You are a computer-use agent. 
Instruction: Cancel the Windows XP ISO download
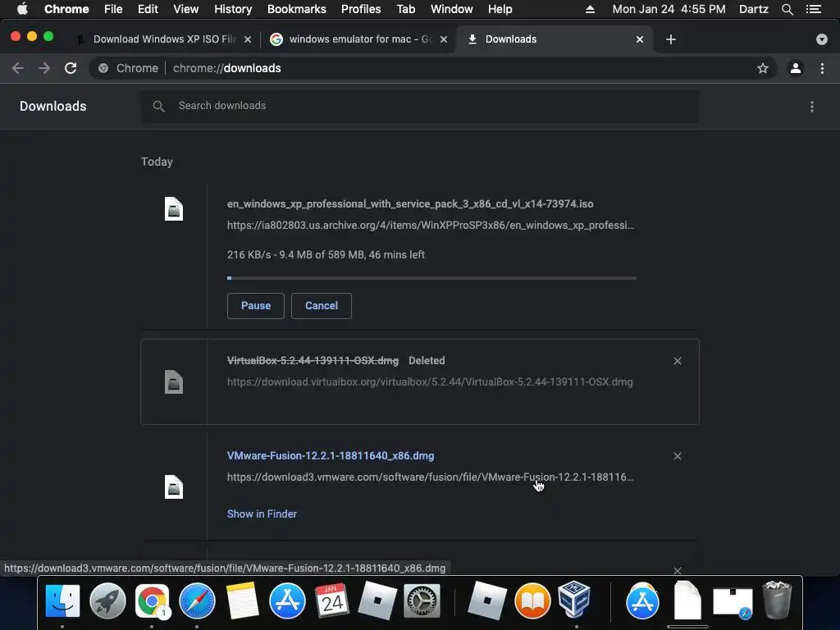point(322,306)
